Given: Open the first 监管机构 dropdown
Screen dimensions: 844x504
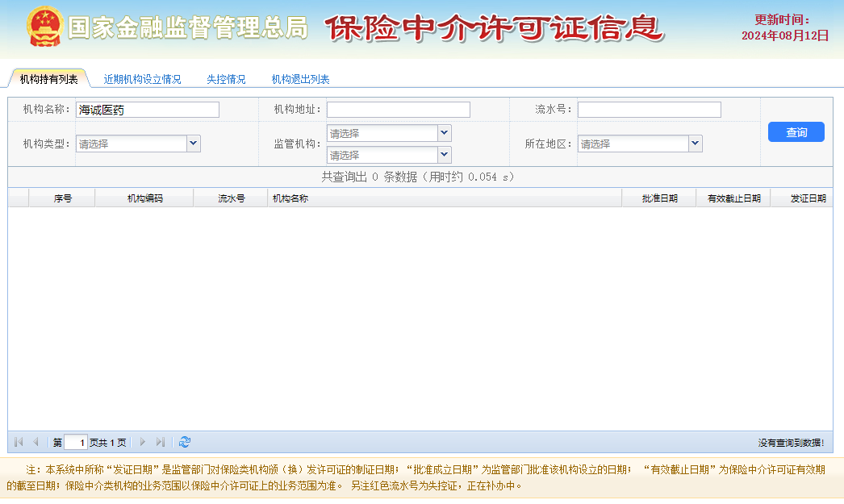Looking at the screenshot, I should tap(444, 133).
